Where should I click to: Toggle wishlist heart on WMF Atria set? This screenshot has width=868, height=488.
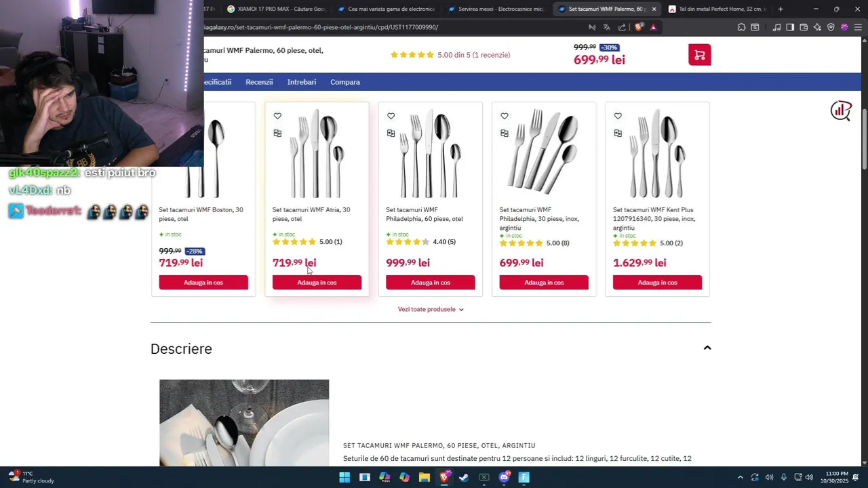(x=277, y=116)
